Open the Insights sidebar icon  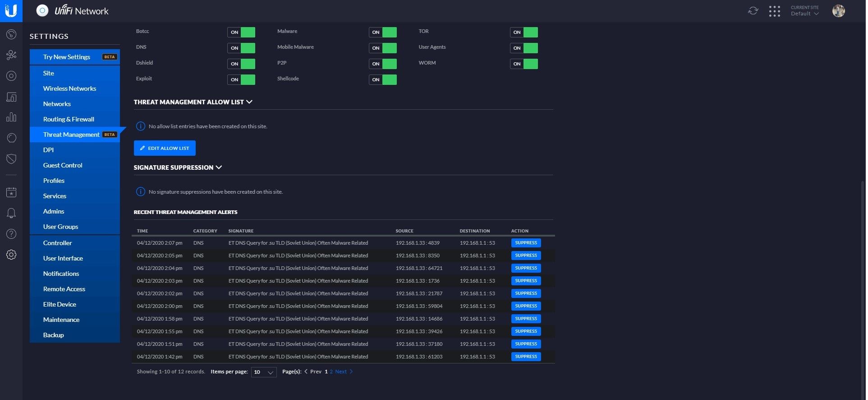click(11, 138)
